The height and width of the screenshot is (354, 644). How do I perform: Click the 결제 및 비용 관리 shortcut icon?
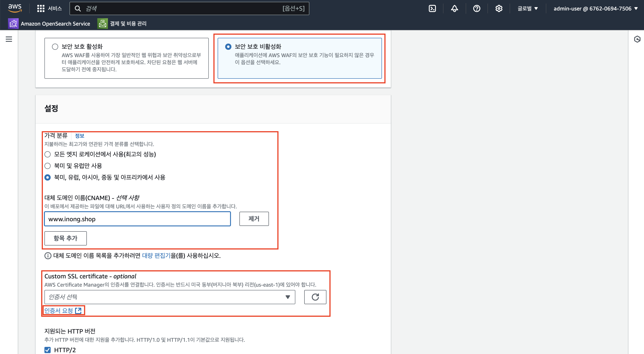coord(103,24)
